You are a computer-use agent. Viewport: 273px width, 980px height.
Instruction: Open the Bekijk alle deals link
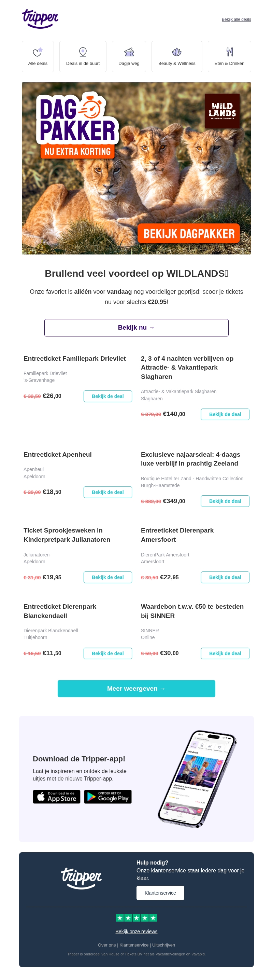click(236, 19)
